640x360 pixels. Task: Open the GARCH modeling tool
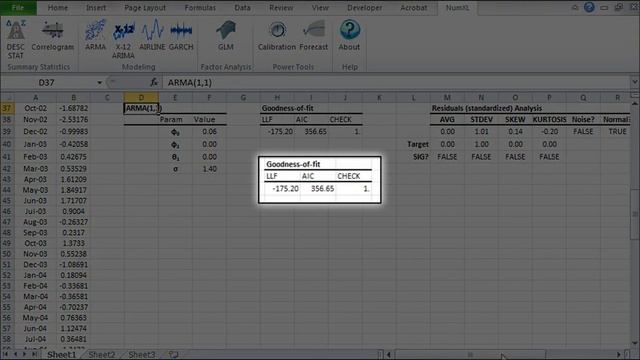[x=181, y=36]
